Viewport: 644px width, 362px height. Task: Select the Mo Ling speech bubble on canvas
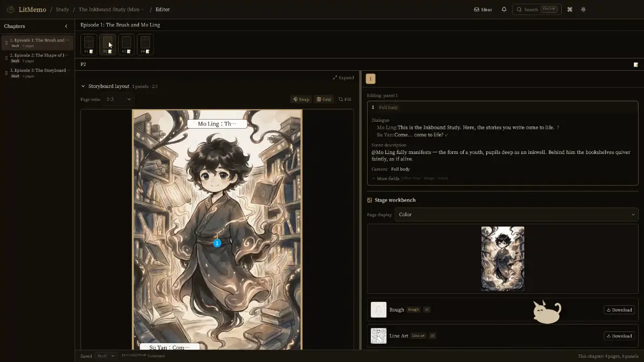(217, 124)
